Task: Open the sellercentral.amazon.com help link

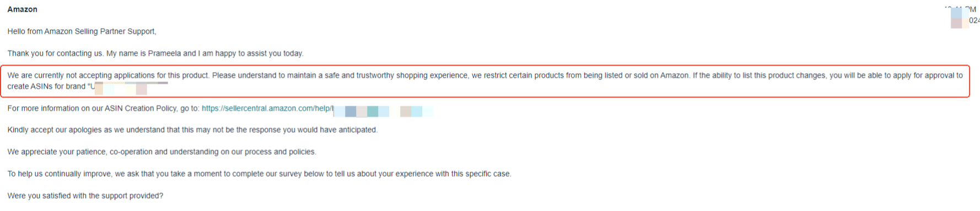Action: point(267,109)
